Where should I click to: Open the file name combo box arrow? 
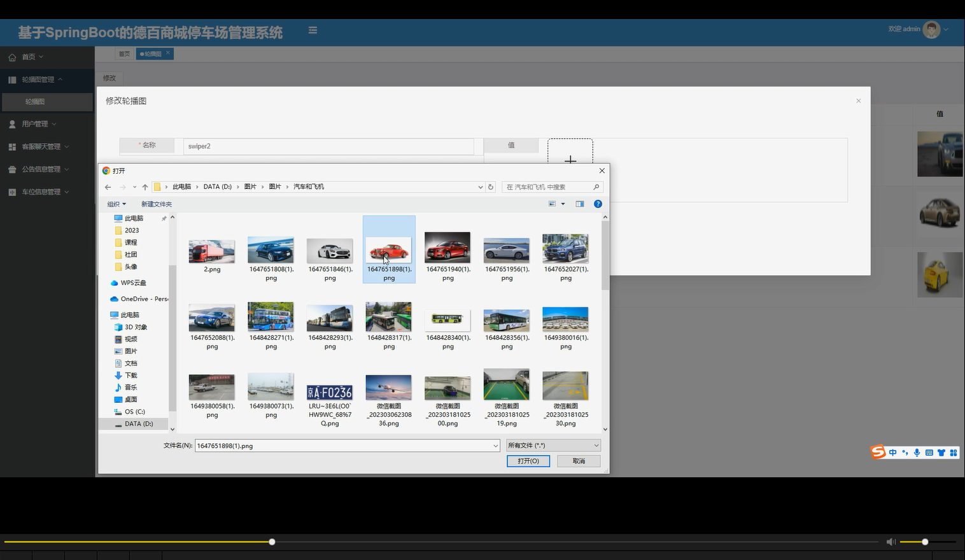495,446
